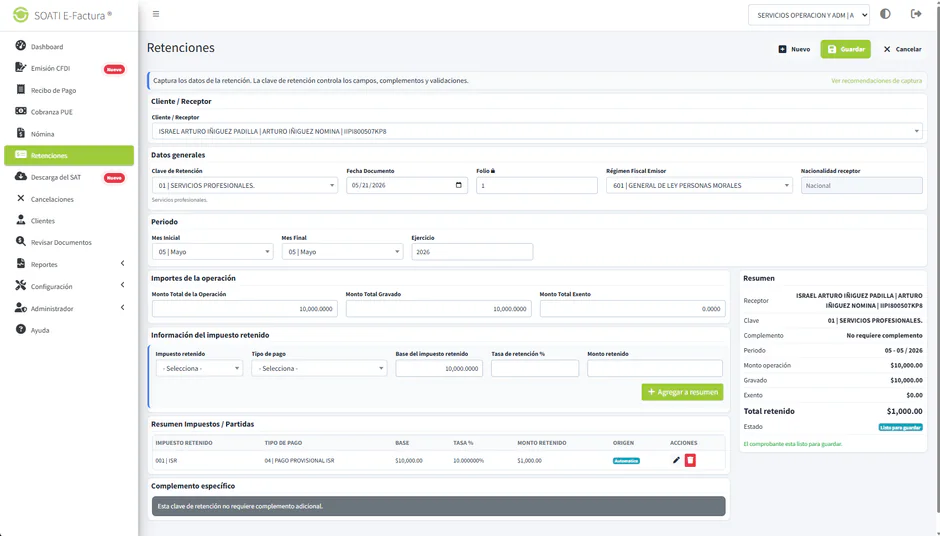Click the Tasa de retención % field
940x536 pixels.
535,368
